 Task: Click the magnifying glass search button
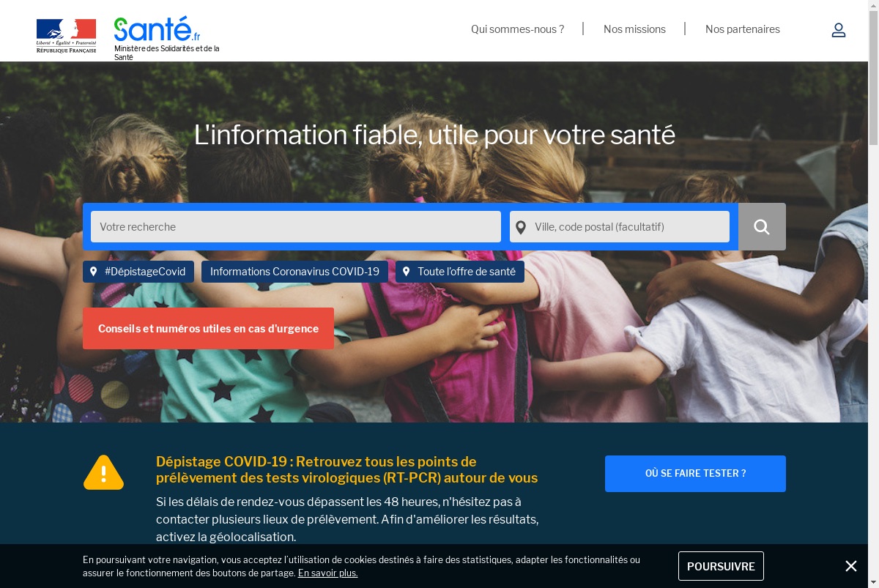[762, 227]
